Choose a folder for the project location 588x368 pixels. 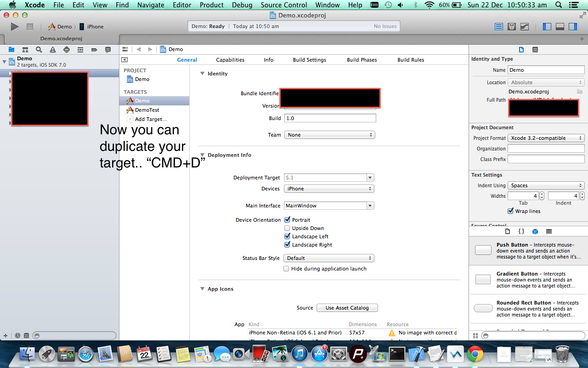point(580,92)
